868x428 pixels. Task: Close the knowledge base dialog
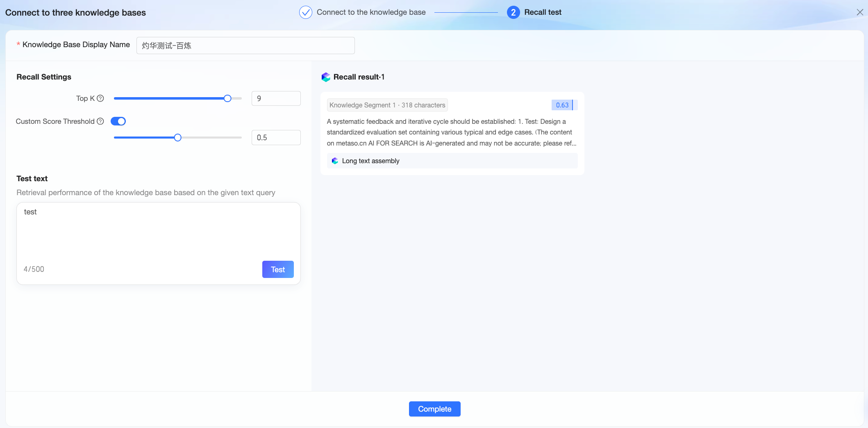(860, 12)
